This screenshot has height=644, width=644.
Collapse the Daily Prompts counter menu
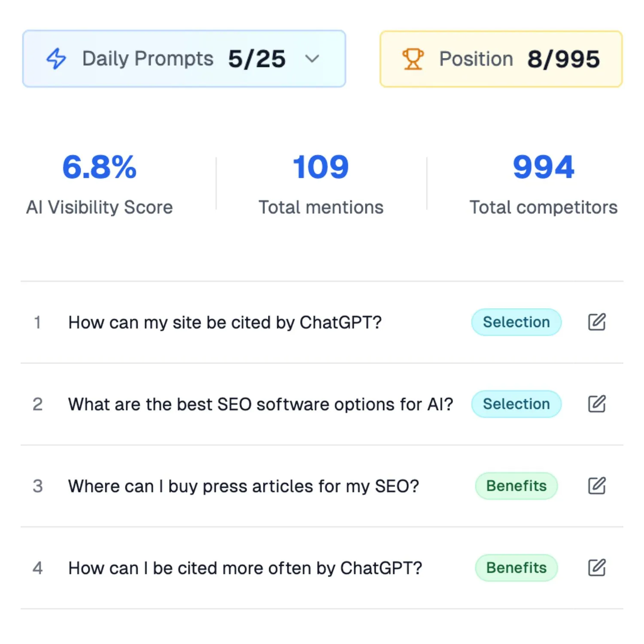click(x=312, y=59)
